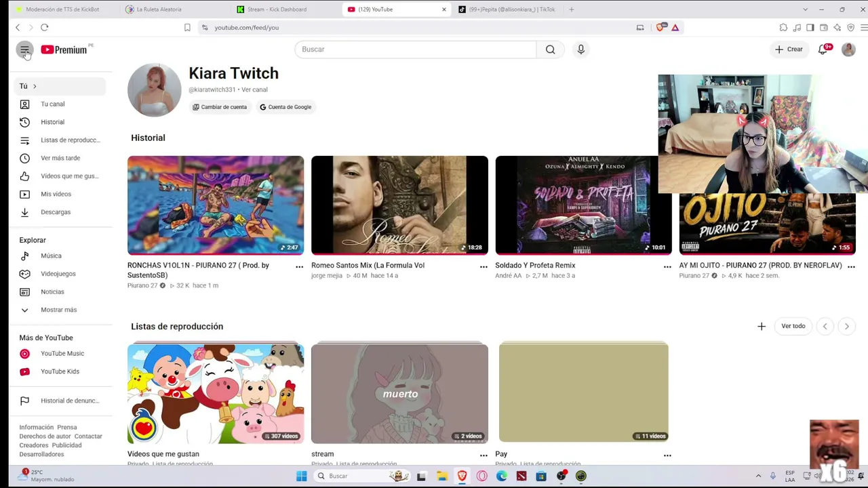Click the Crear button

pos(789,49)
